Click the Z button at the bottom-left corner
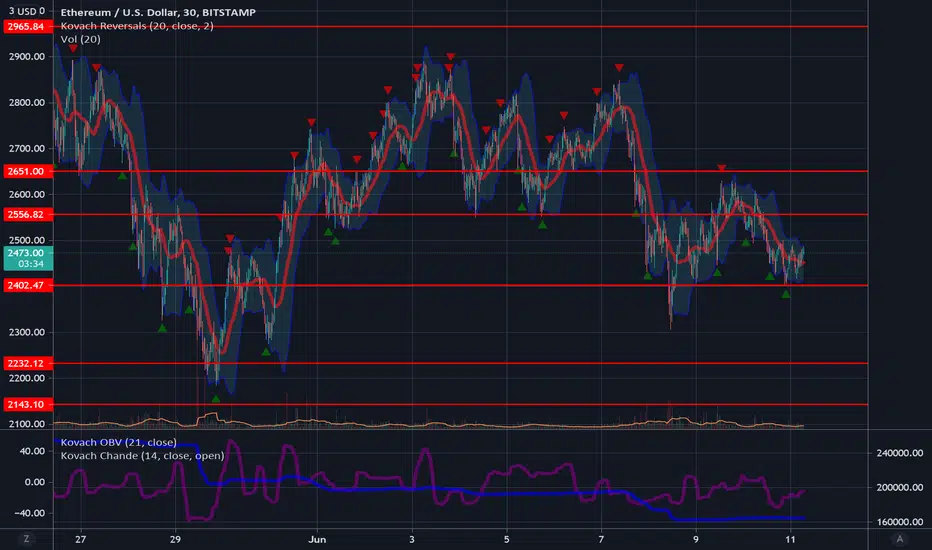Image resolution: width=932 pixels, height=550 pixels. (x=26, y=539)
